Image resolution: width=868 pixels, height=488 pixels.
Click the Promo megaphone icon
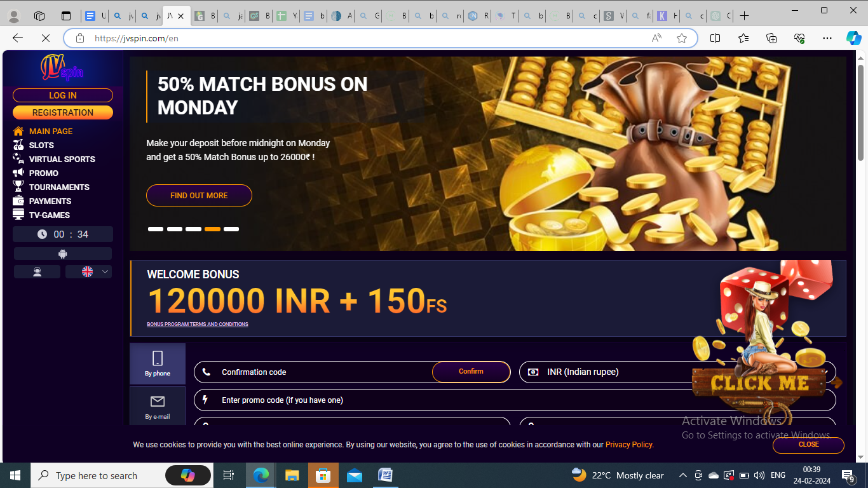coord(18,173)
